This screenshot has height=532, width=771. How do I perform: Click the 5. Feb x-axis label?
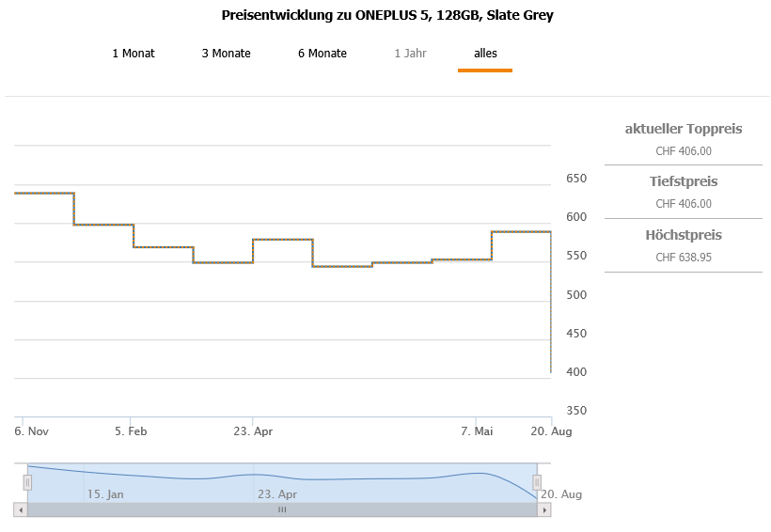coord(131,431)
